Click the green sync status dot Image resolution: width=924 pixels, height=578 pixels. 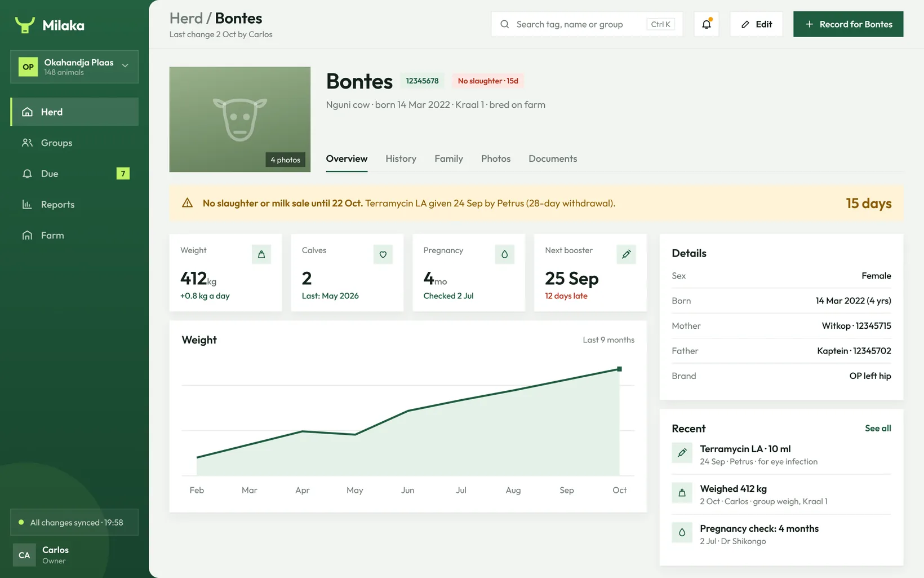(x=21, y=522)
